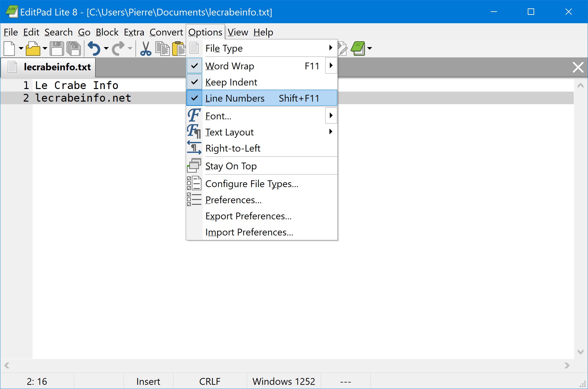Expand the File Type submenu arrow

coord(331,48)
